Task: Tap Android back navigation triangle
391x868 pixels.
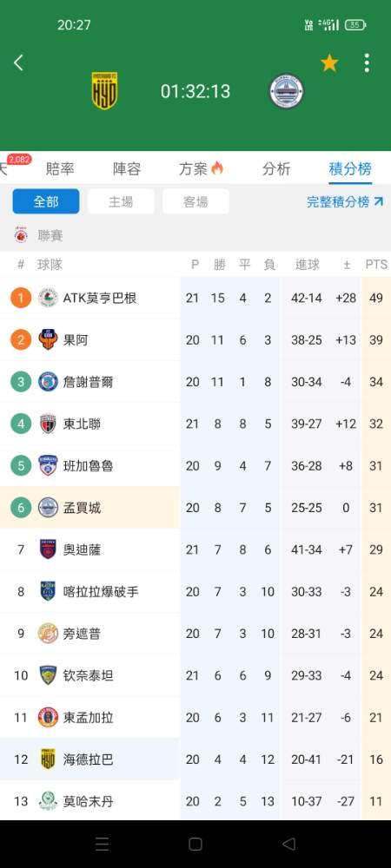Action: click(x=288, y=844)
